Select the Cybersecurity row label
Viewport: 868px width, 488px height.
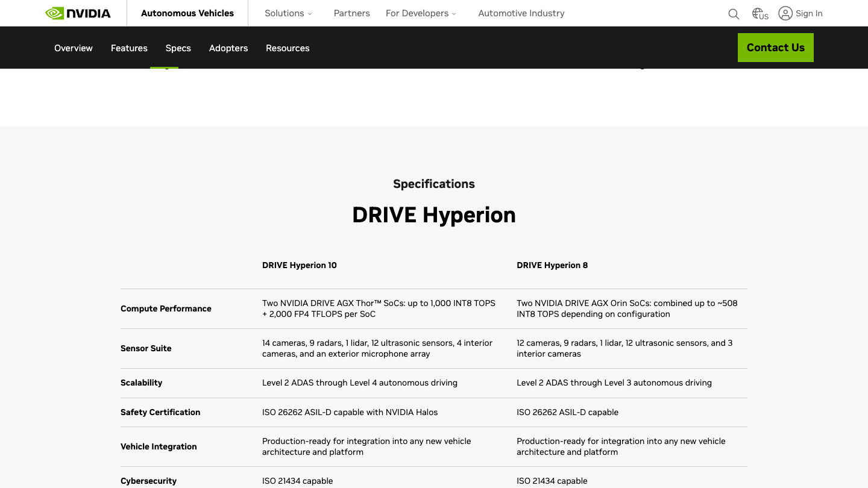tap(148, 481)
